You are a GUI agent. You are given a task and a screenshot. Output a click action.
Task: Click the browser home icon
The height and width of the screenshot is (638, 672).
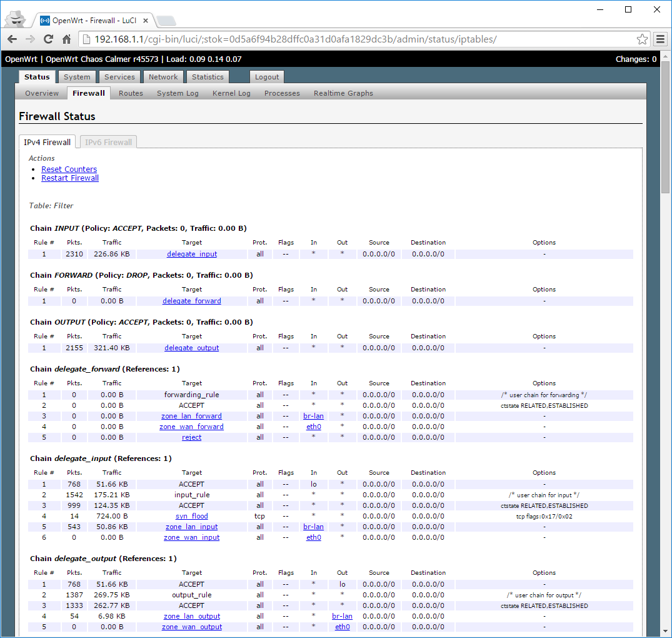(x=66, y=39)
